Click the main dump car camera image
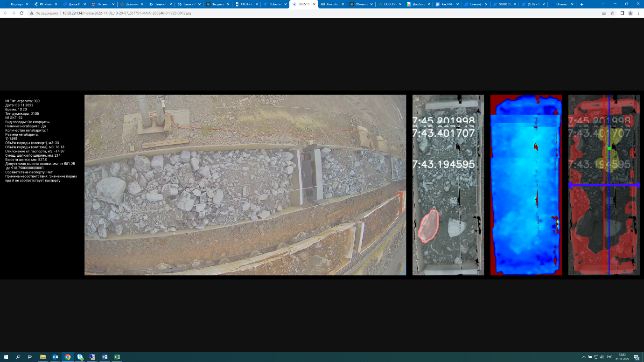This screenshot has width=644, height=362. tap(245, 185)
